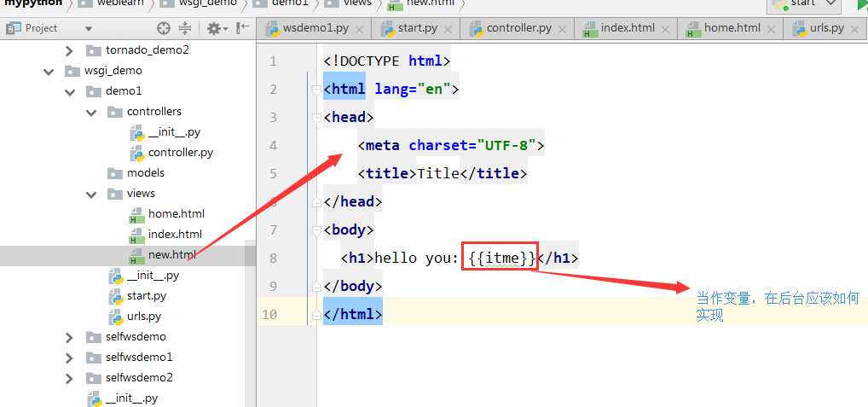Switch to the index.html editor tab
The width and height of the screenshot is (868, 407).
coord(628,28)
